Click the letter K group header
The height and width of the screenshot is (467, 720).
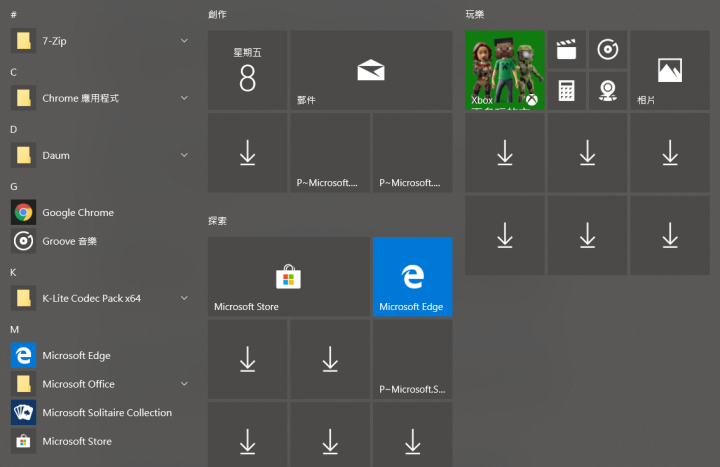click(x=13, y=272)
